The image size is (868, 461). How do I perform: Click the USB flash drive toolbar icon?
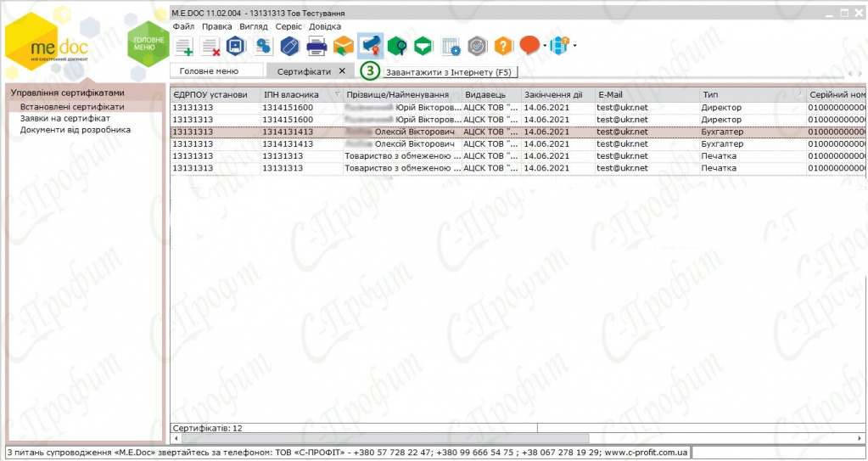coord(289,46)
